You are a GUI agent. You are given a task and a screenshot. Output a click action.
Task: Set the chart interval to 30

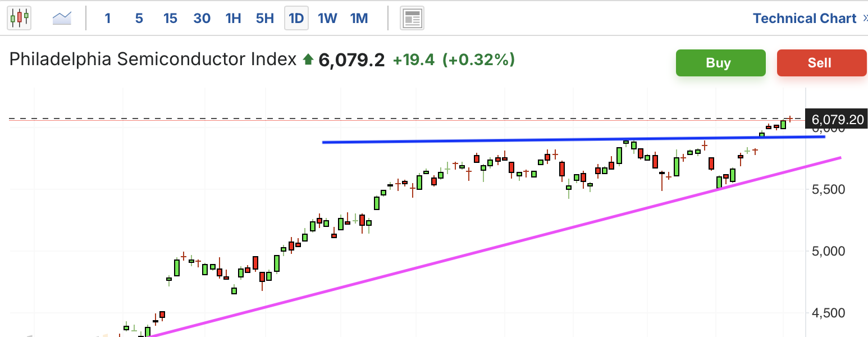click(x=202, y=19)
